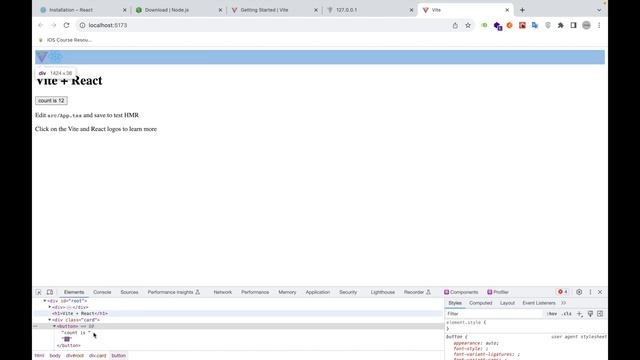Open Network tab
The image size is (640, 360).
[x=223, y=292]
